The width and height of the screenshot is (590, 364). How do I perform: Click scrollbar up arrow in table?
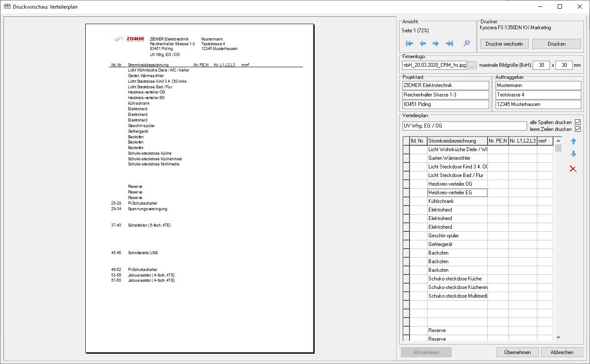[559, 140]
